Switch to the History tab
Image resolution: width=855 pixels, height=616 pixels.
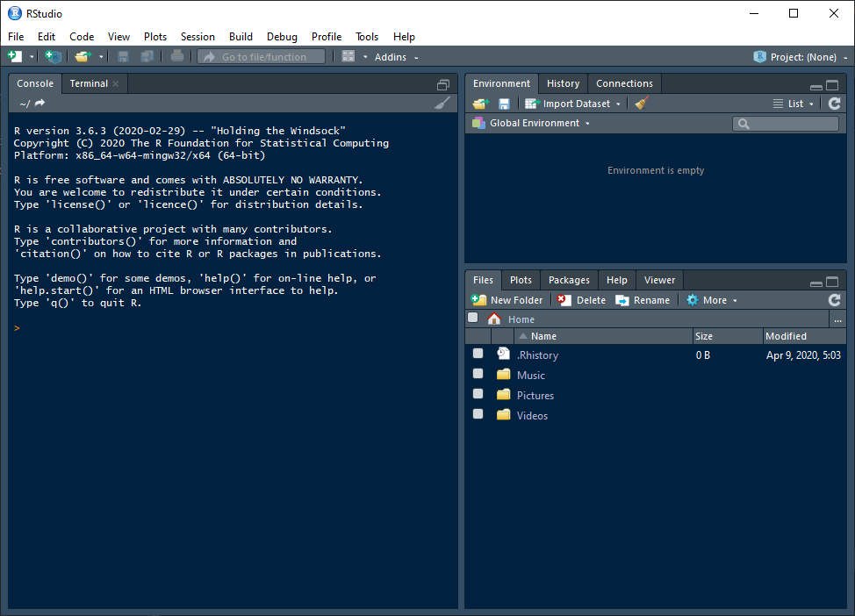tap(562, 82)
